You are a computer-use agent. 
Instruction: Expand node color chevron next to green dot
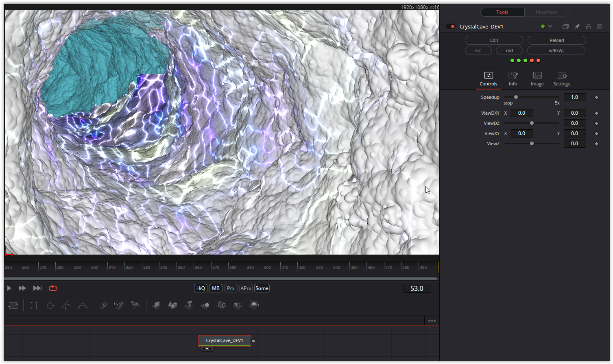pos(550,26)
